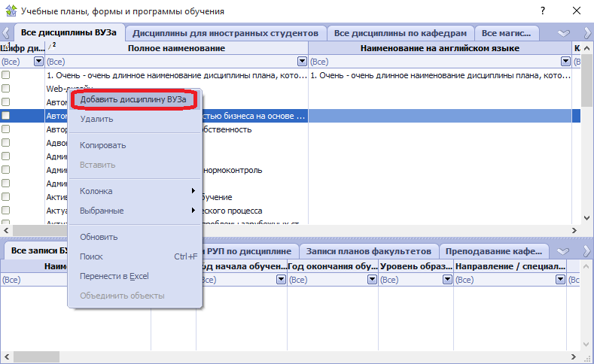Screen dimensions: 594x364
Task: Open filter dropdown under 'Шифр ди...' column
Action: 38,62
